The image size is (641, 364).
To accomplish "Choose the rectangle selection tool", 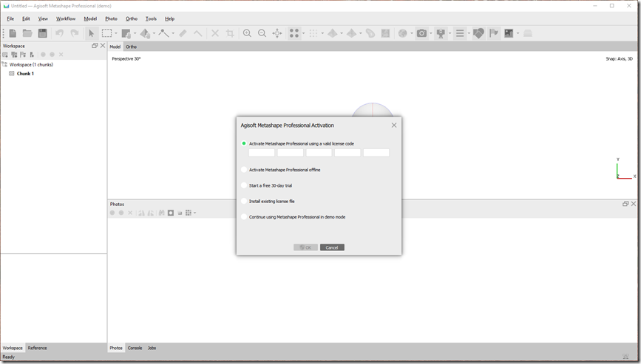I will pyautogui.click(x=106, y=33).
